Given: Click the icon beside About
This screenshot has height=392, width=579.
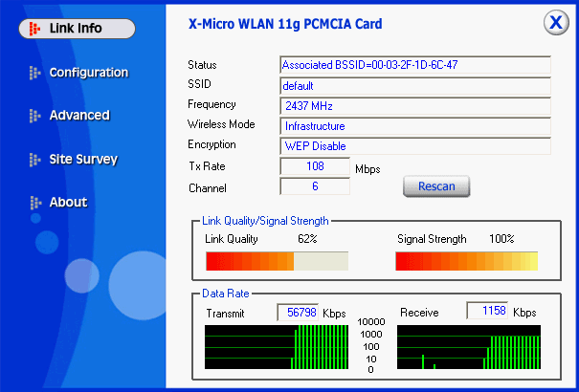Looking at the screenshot, I should tap(35, 203).
